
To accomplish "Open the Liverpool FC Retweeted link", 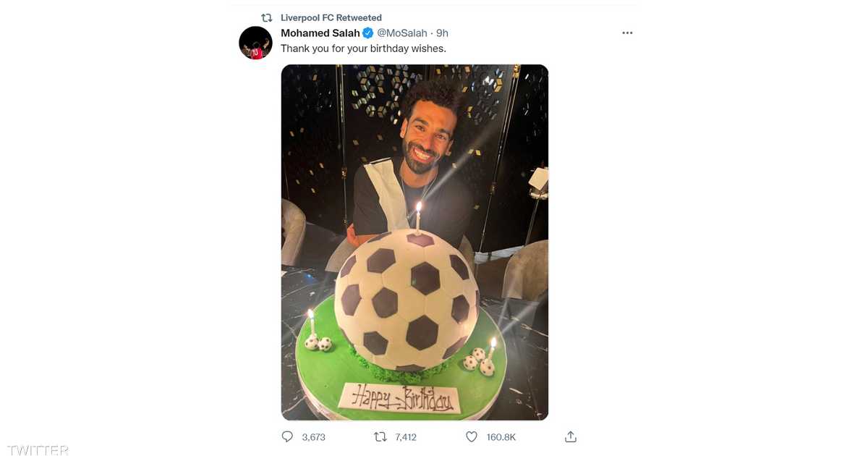I will [x=331, y=17].
